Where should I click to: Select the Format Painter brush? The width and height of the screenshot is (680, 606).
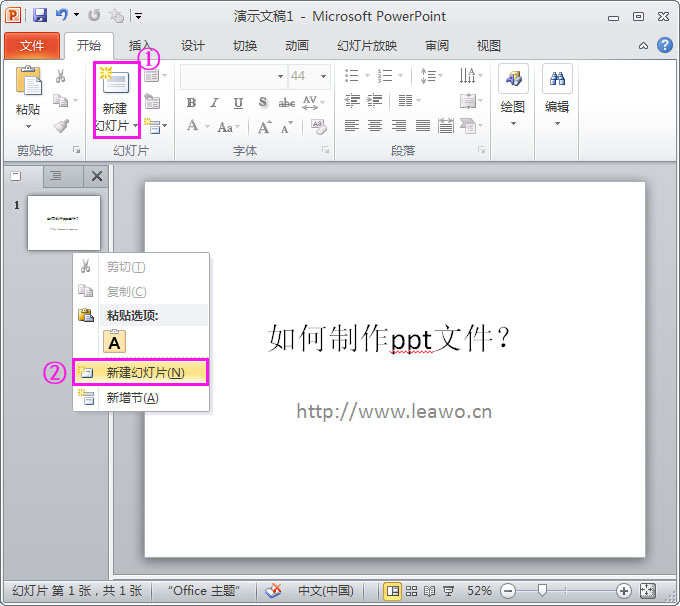coord(61,125)
